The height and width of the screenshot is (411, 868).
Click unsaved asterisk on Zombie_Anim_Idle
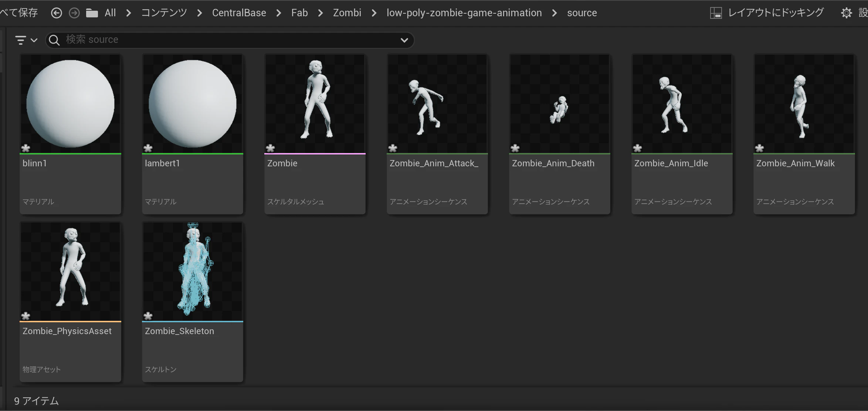tap(637, 148)
